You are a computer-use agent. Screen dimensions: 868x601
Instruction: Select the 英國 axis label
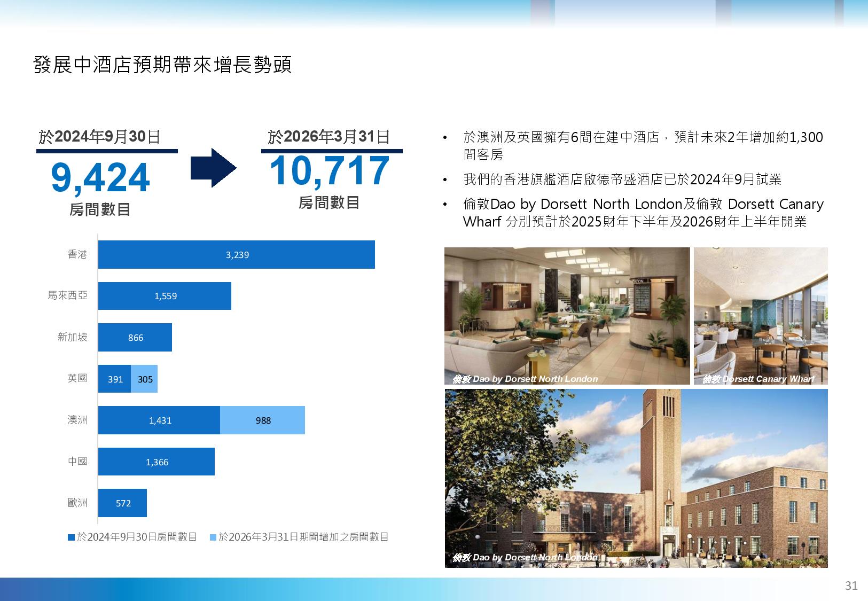77,378
